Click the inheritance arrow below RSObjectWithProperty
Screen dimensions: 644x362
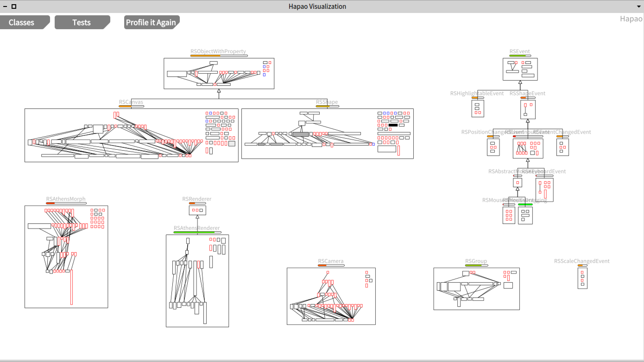click(x=219, y=91)
